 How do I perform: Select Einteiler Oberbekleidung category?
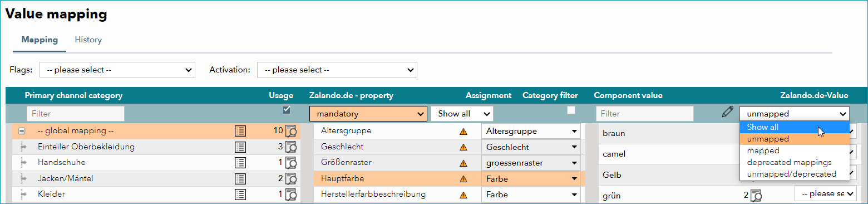click(156, 147)
